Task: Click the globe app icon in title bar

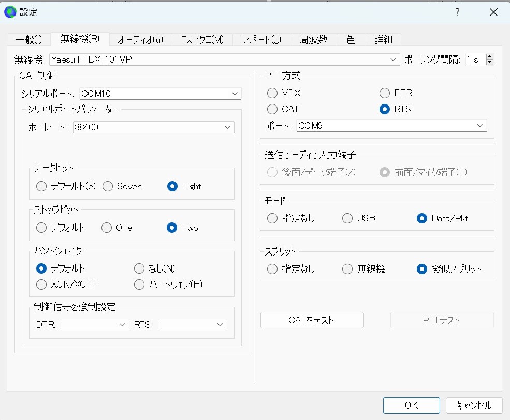Action: click(10, 12)
